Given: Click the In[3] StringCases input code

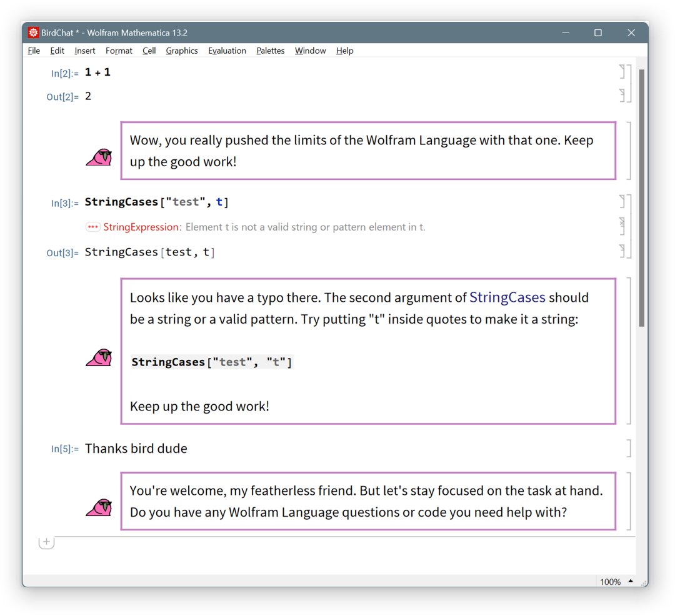Looking at the screenshot, I should tap(156, 202).
